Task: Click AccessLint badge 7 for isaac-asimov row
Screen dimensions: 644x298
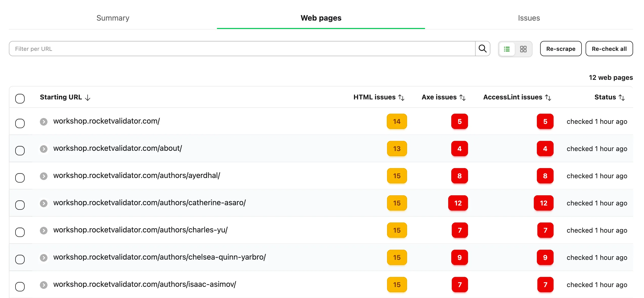Action: pos(545,285)
